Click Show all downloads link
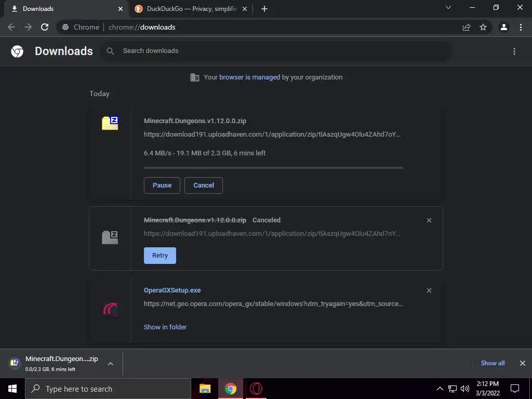 pos(493,363)
